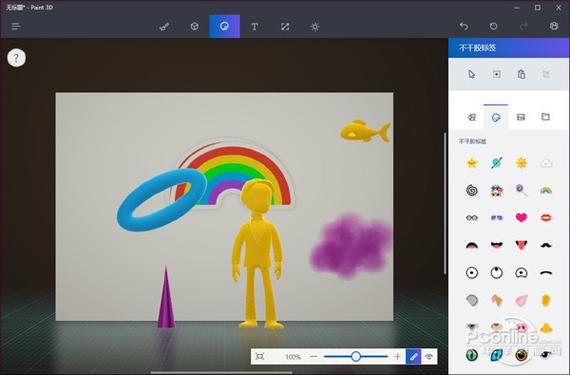
Task: Switch to the textures tab
Action: [521, 117]
